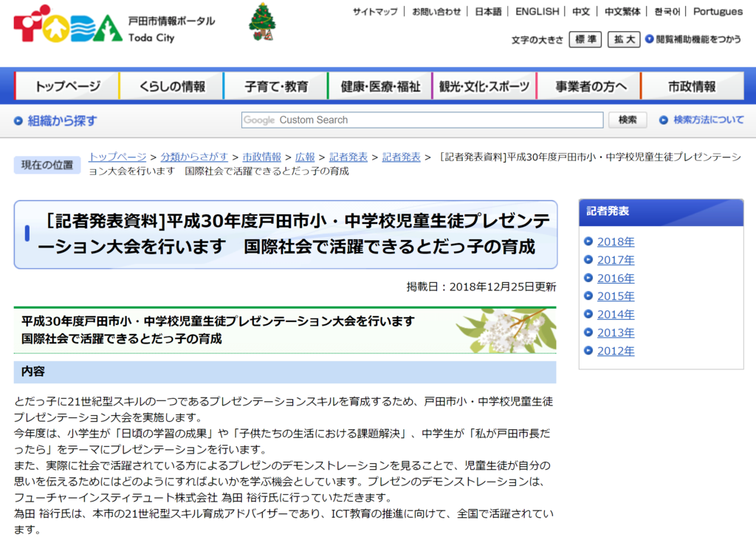Open the 観光・文化・スポーツ tab
Screen dimensions: 756x540
tap(484, 86)
